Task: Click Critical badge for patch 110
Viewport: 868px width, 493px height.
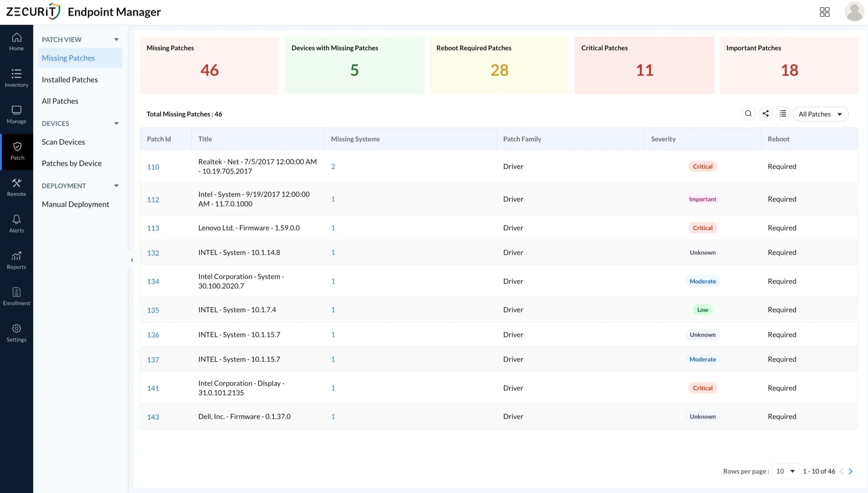Action: (x=703, y=167)
